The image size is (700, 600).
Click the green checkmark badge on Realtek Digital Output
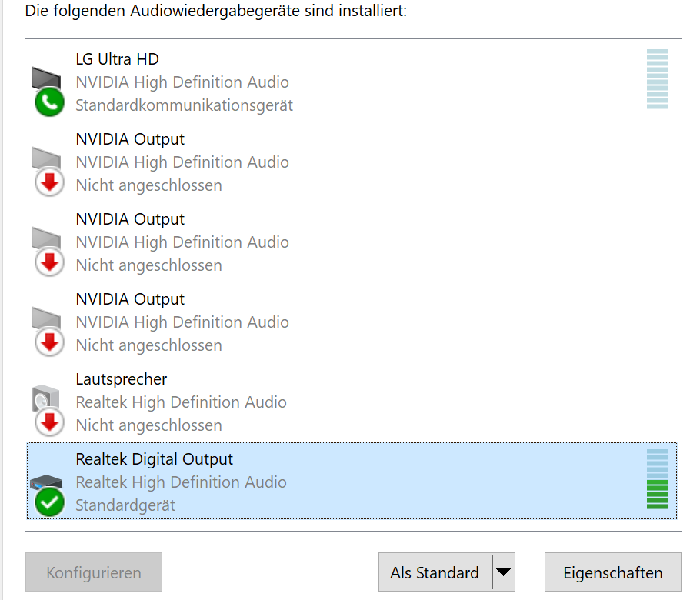49,502
